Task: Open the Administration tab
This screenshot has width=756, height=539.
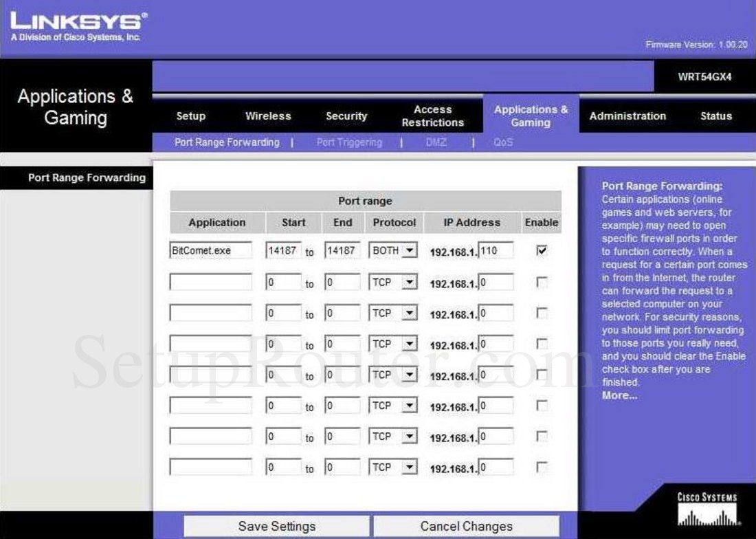Action: tap(627, 115)
